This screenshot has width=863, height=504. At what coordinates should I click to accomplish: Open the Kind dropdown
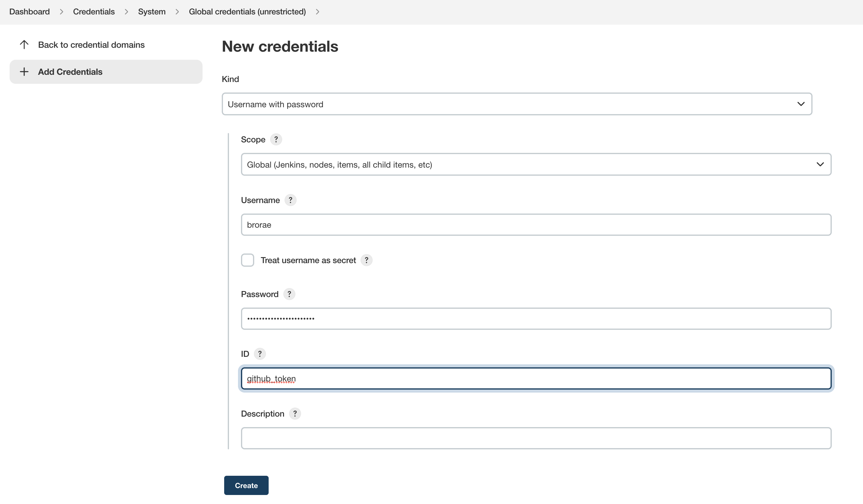[x=517, y=104]
